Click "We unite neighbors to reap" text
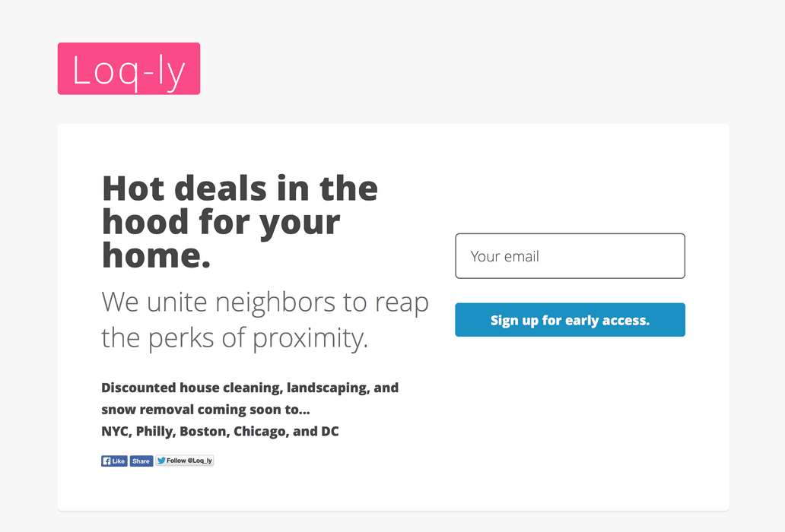This screenshot has width=785, height=532. pos(265,302)
